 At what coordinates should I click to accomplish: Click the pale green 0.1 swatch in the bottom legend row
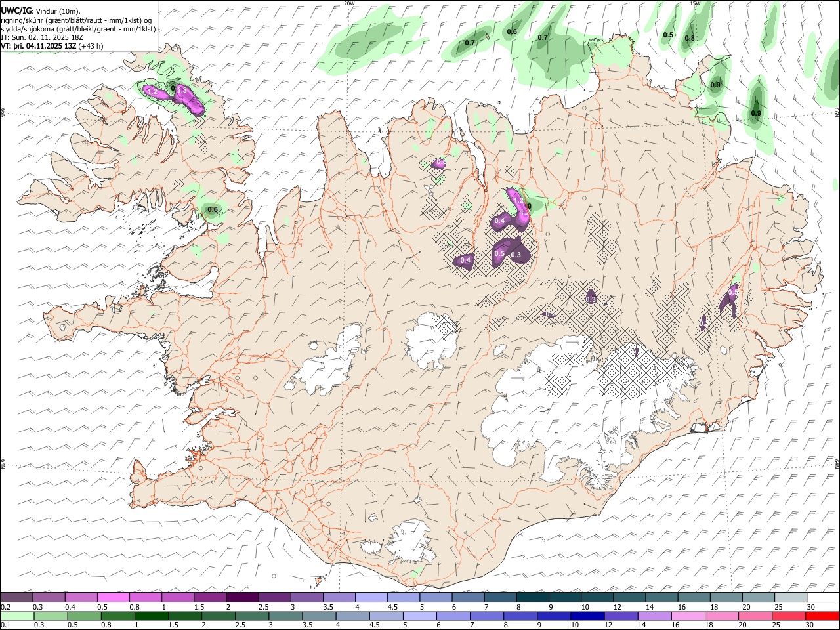click(17, 616)
